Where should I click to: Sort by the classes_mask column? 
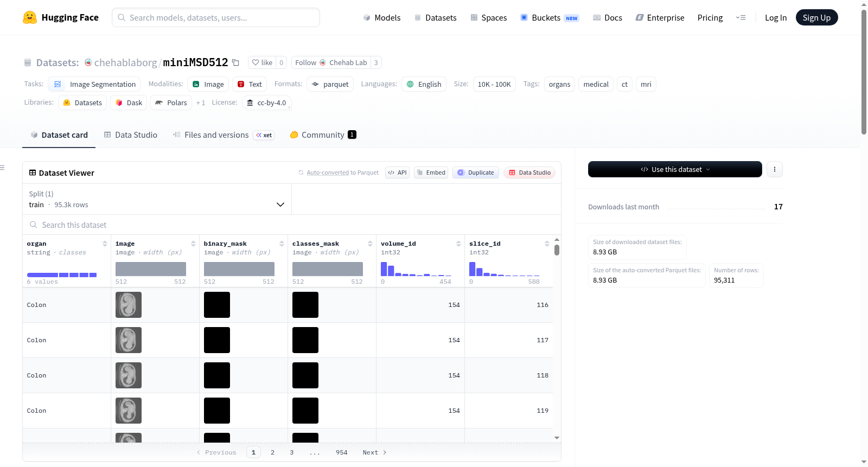point(370,244)
